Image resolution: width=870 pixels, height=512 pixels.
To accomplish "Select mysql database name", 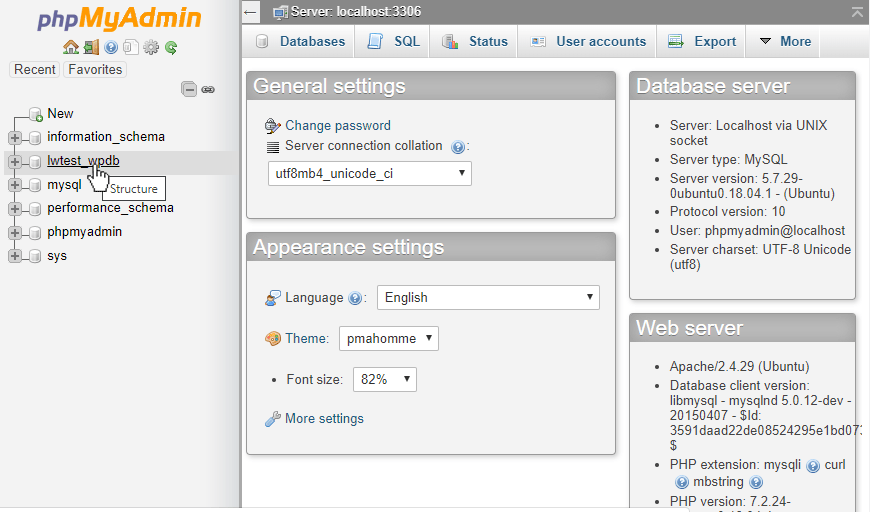I will [x=64, y=185].
